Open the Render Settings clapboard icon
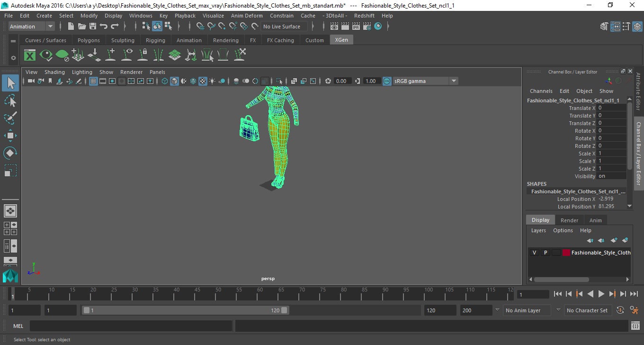This screenshot has height=345, width=644. [367, 26]
